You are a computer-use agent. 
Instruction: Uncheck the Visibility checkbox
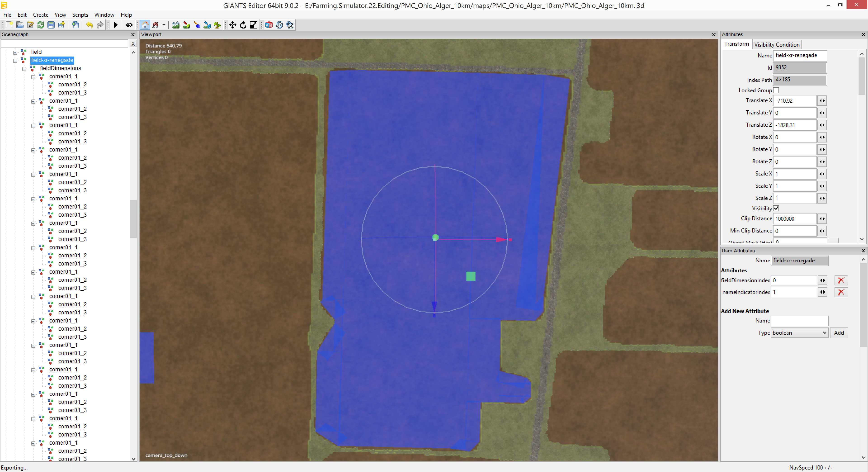coord(776,208)
